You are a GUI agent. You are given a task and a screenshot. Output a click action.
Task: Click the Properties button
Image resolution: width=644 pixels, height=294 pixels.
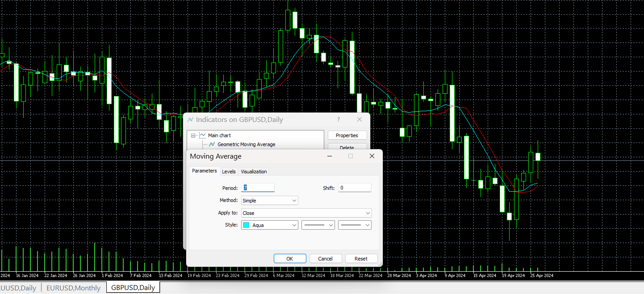[347, 135]
